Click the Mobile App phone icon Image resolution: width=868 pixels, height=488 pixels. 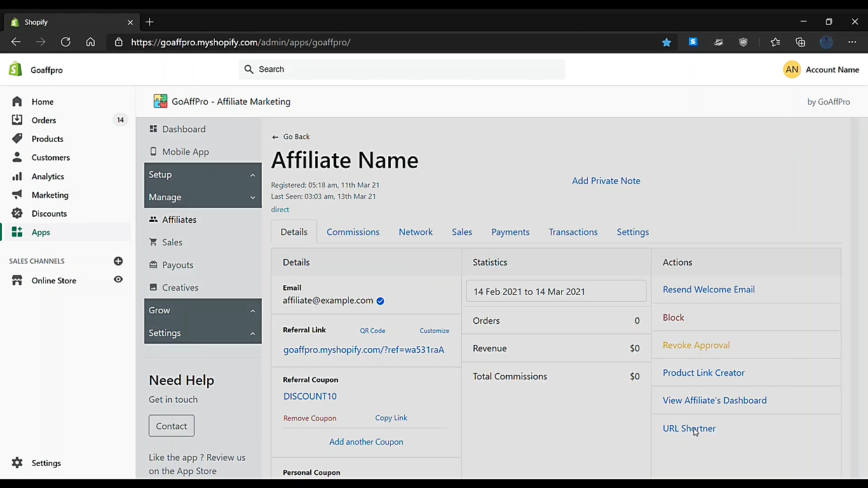point(153,152)
